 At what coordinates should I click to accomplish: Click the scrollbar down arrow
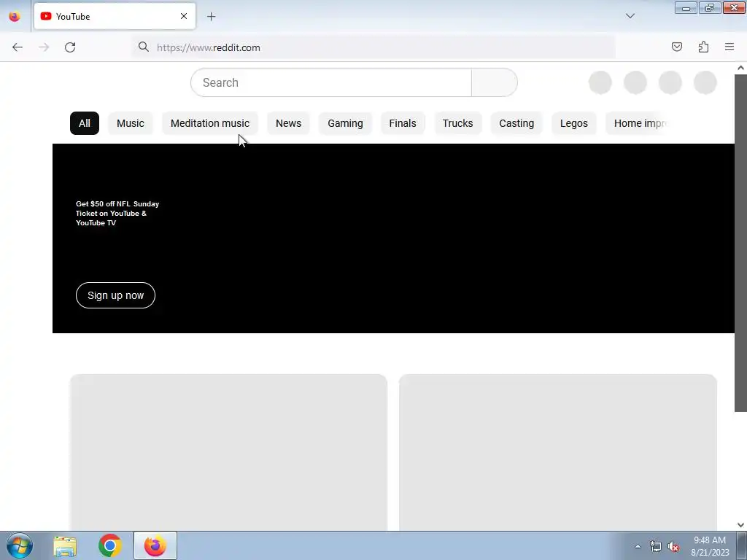[x=740, y=525]
